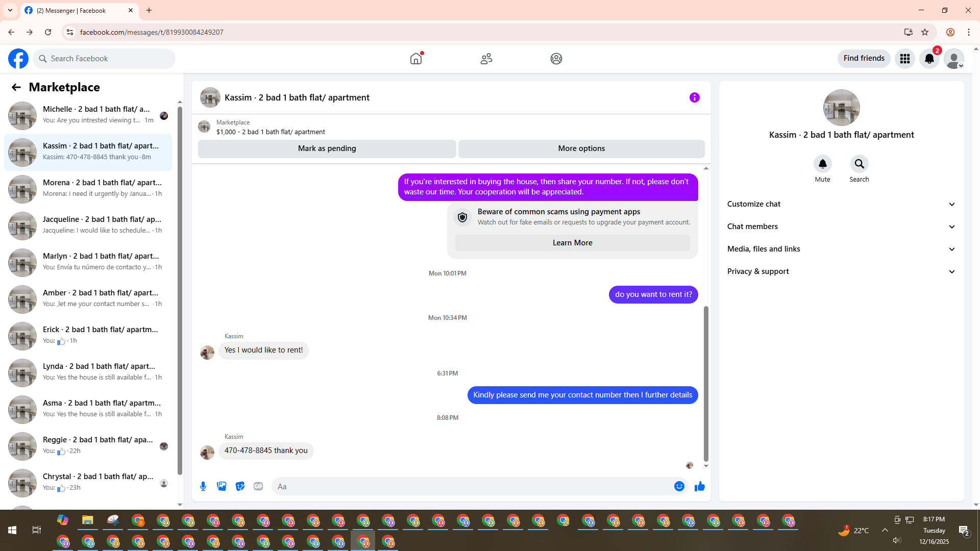The height and width of the screenshot is (551, 980).
Task: Open Lynda's conversation
Action: [x=88, y=373]
